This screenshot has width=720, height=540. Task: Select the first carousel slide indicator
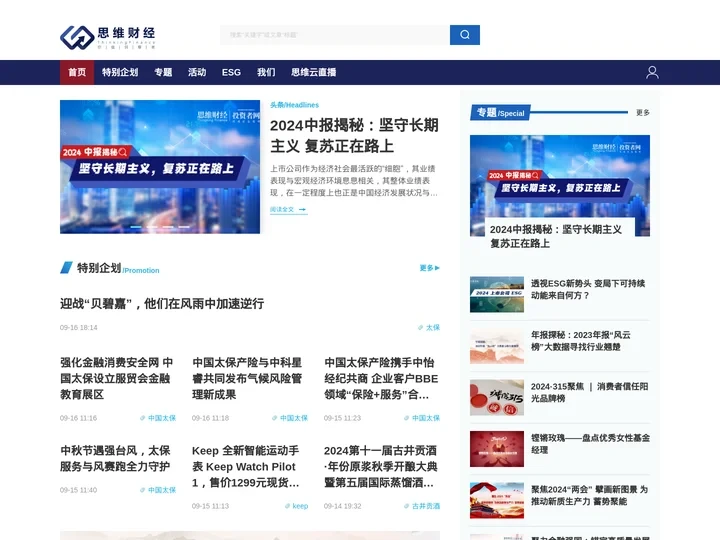[x=136, y=227]
